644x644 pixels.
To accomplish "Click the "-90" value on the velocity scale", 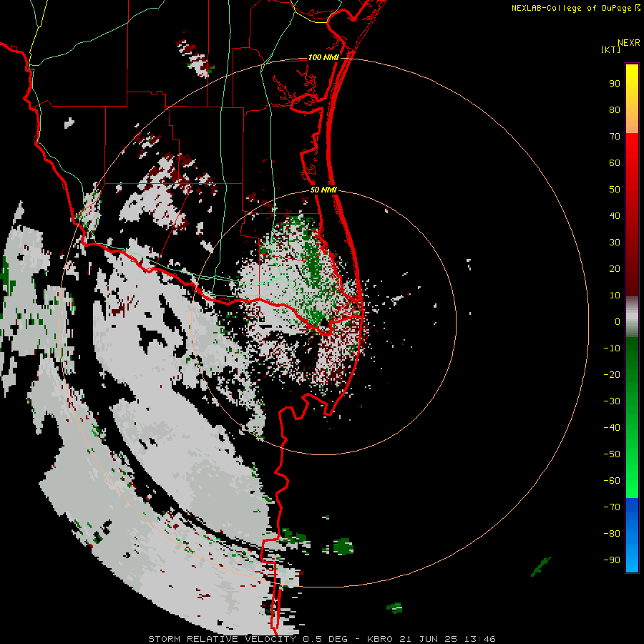I will click(612, 560).
